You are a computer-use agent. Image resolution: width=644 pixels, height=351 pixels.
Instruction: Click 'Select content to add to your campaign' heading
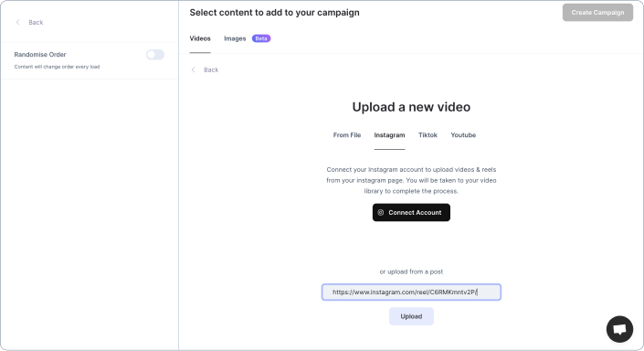click(x=274, y=13)
